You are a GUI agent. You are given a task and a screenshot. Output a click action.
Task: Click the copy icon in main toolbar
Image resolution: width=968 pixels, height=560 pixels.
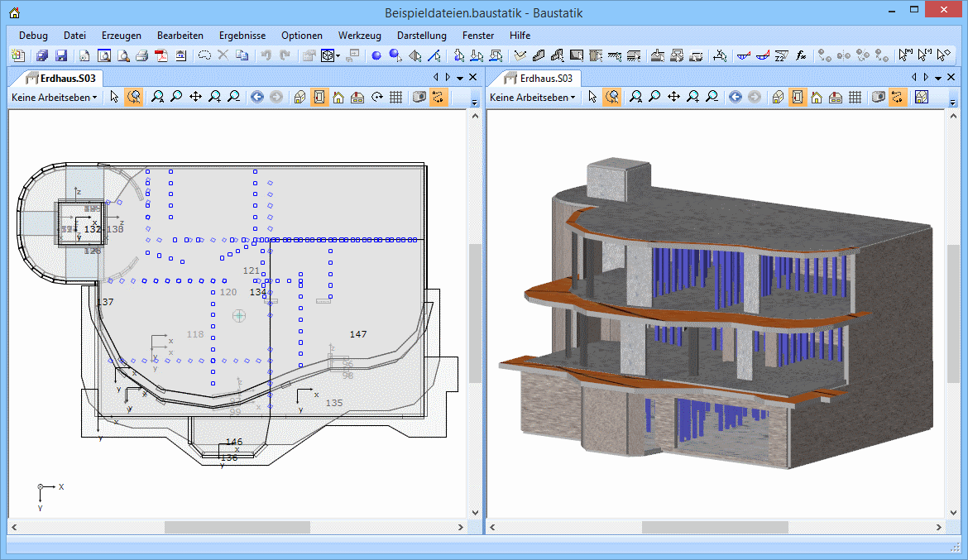coord(242,55)
